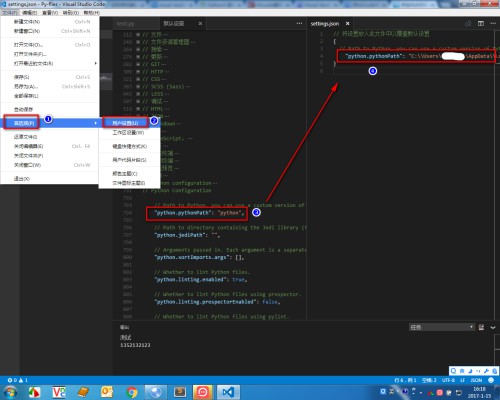Choose 退出(X) from File menu

tap(50, 179)
